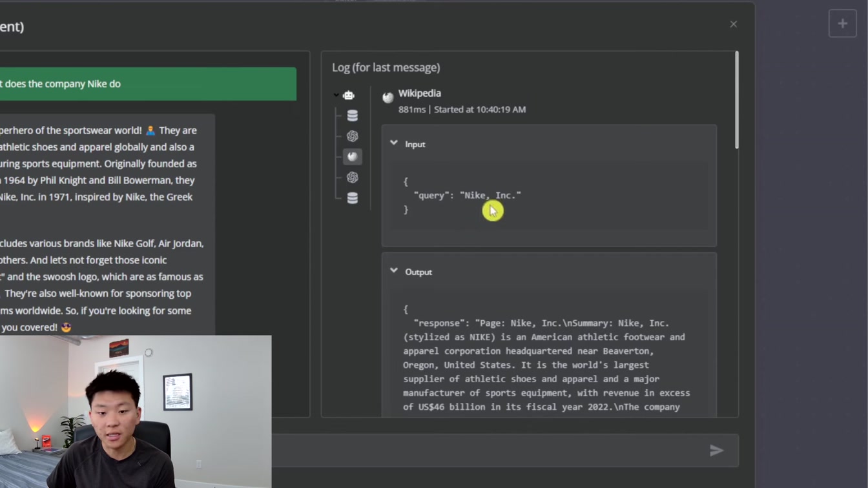The image size is (868, 488).
Task: Click the "US$46 billion" output line
Action: (x=541, y=407)
